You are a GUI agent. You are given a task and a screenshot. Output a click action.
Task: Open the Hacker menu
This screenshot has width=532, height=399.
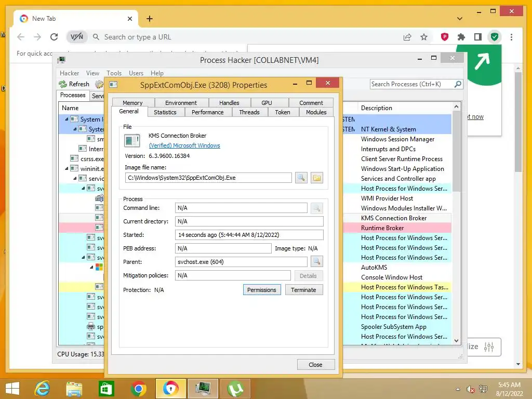click(x=70, y=73)
